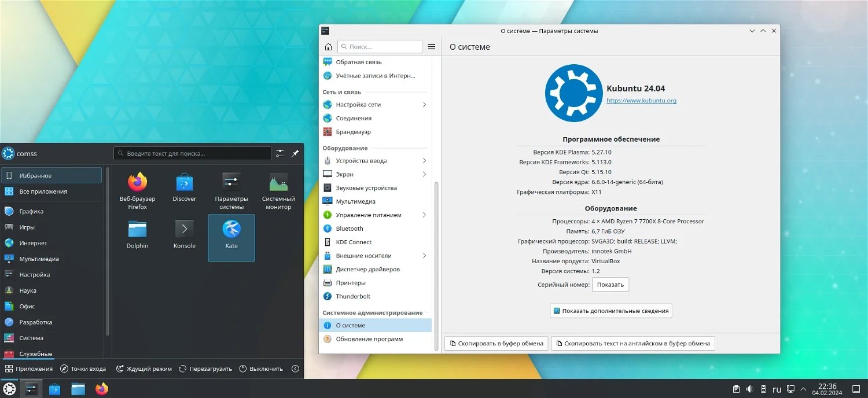Click Показать дополнительные сведения button
The image size is (868, 398).
[x=610, y=311]
